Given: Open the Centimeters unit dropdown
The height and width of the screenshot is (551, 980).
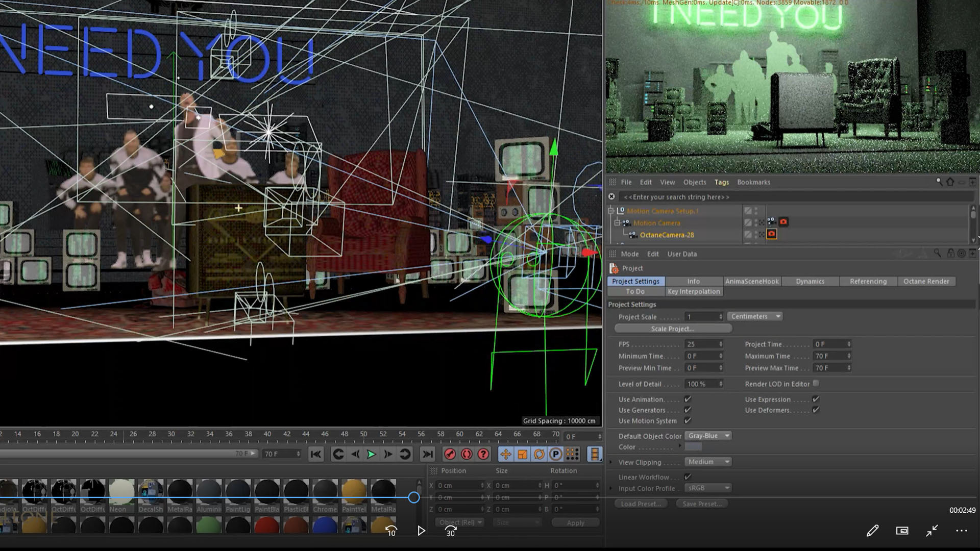Looking at the screenshot, I should [755, 316].
